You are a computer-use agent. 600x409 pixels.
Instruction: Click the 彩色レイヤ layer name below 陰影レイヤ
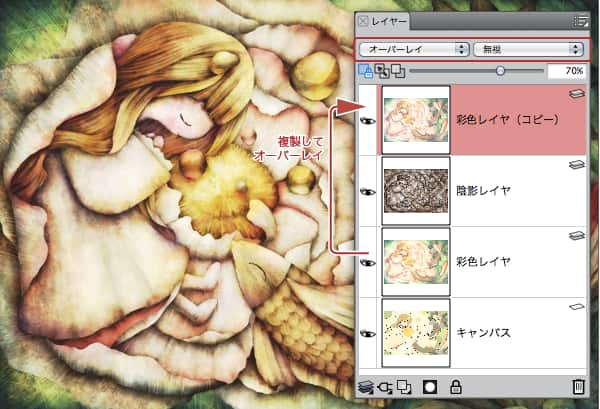[x=484, y=261]
